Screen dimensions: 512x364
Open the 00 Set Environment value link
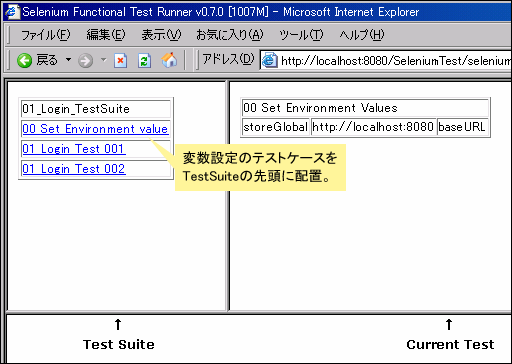(x=95, y=129)
